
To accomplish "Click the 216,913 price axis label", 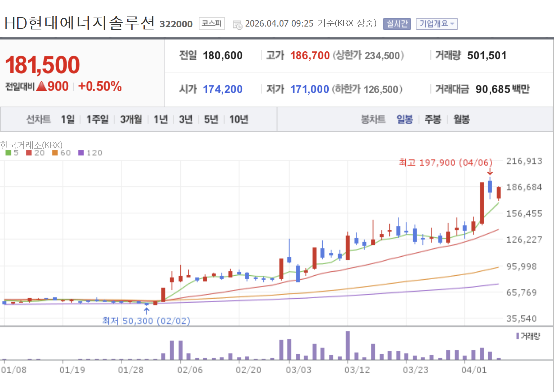I will coord(524,161).
